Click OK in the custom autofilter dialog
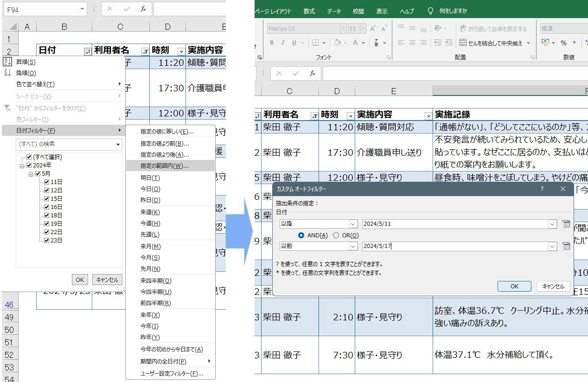 coord(514,286)
